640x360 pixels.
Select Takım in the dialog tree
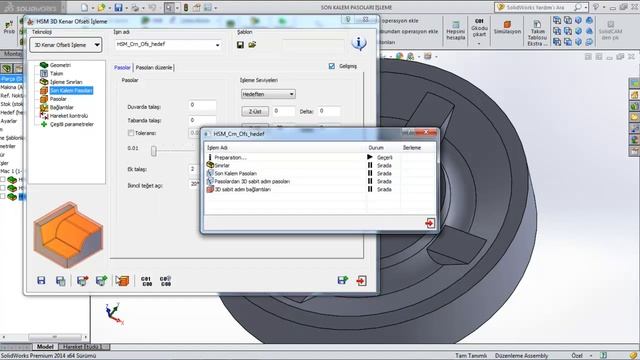(x=56, y=73)
